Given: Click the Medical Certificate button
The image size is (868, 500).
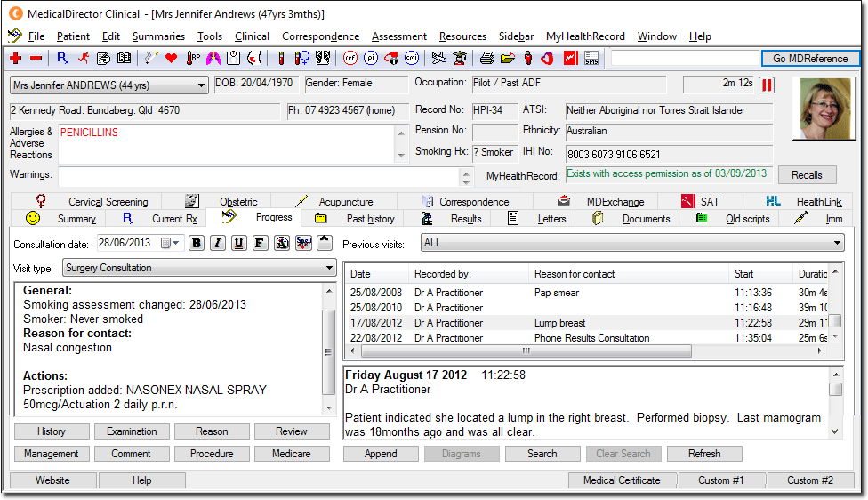Looking at the screenshot, I should click(621, 480).
